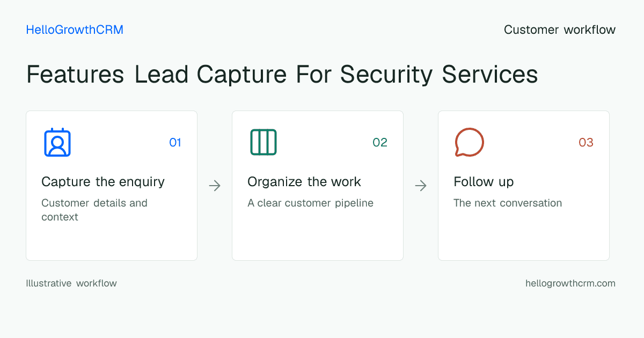Select the "Organize the work" title
The image size is (644, 338).
tap(304, 182)
